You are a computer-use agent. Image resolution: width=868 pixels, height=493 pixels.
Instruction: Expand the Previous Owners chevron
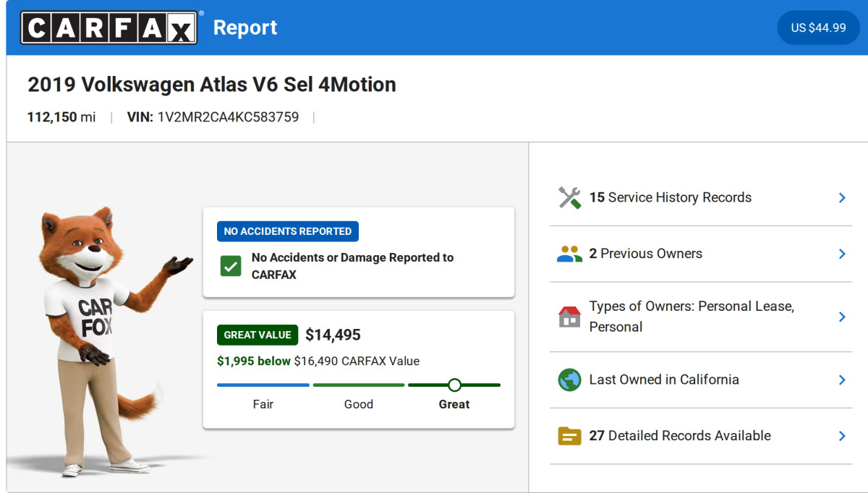pos(842,254)
